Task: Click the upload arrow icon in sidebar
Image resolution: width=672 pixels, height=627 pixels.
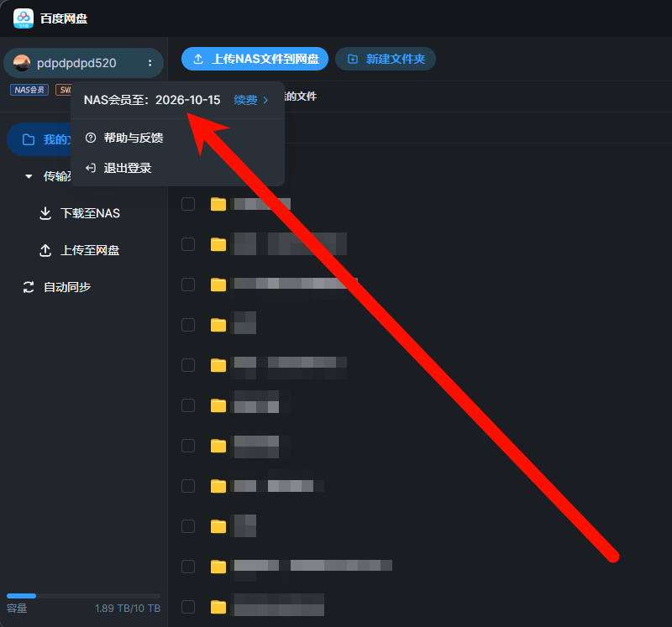Action: tap(45, 250)
